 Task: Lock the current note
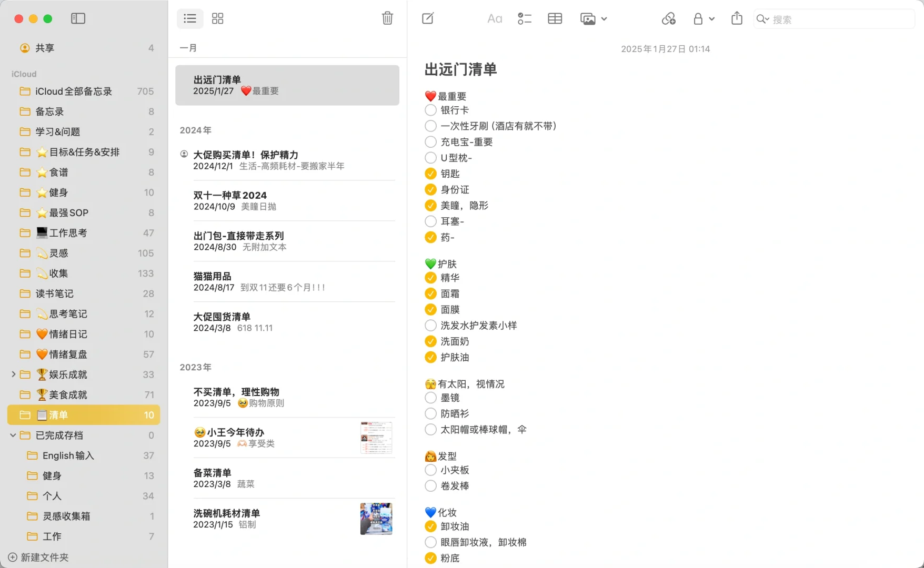tap(698, 18)
